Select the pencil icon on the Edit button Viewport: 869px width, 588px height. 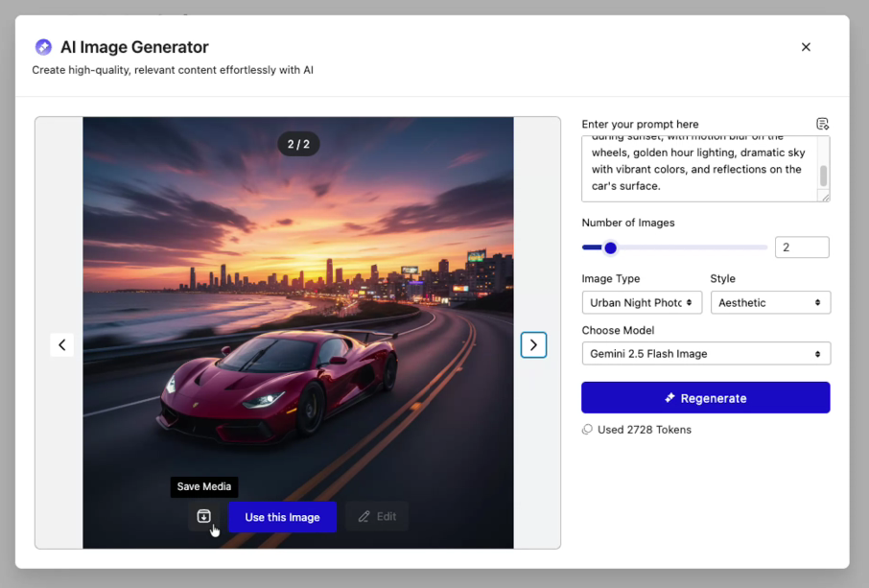[x=364, y=516]
